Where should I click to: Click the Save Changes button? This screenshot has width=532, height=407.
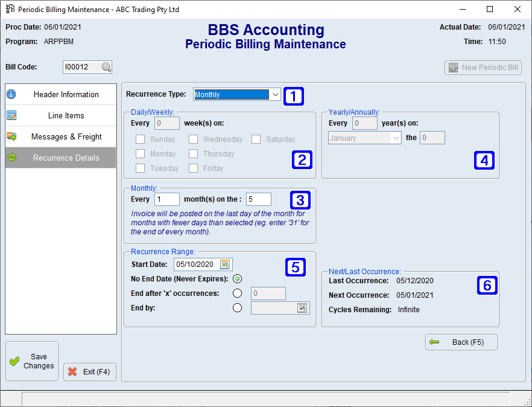[31, 361]
